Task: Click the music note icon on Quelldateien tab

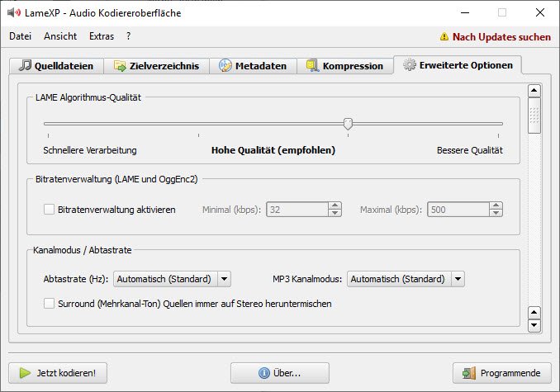Action: click(x=26, y=66)
